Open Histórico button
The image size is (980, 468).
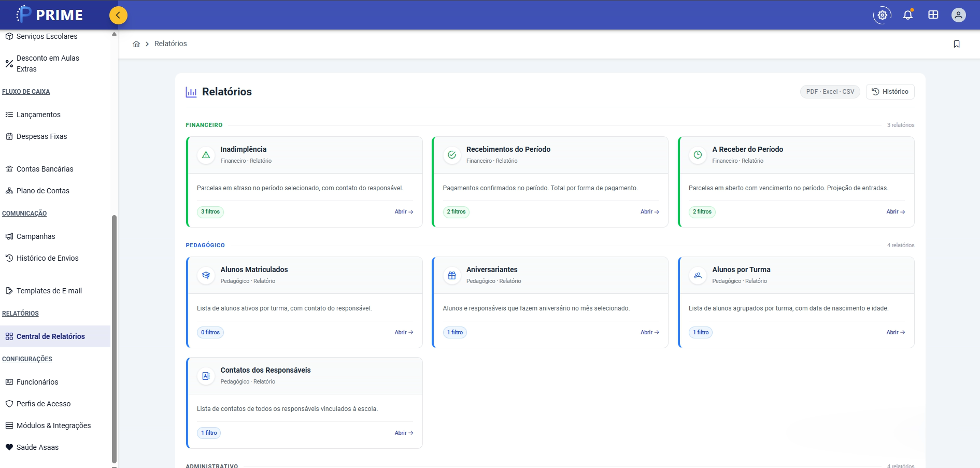(x=890, y=92)
